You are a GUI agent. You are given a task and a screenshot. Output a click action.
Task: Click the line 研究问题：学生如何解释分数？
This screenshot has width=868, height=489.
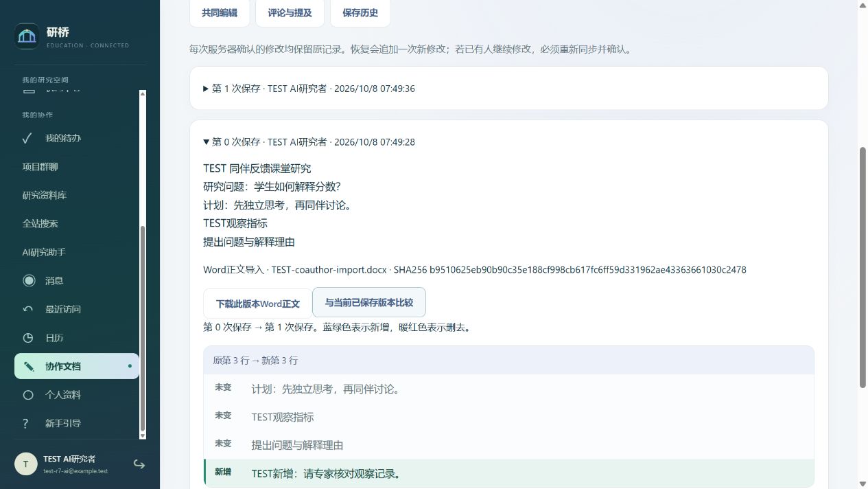[x=272, y=187]
